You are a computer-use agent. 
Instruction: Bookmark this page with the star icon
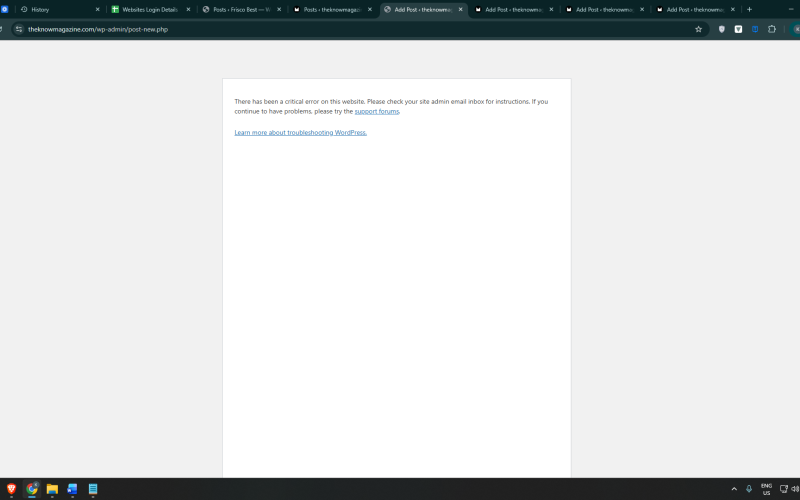(x=698, y=29)
